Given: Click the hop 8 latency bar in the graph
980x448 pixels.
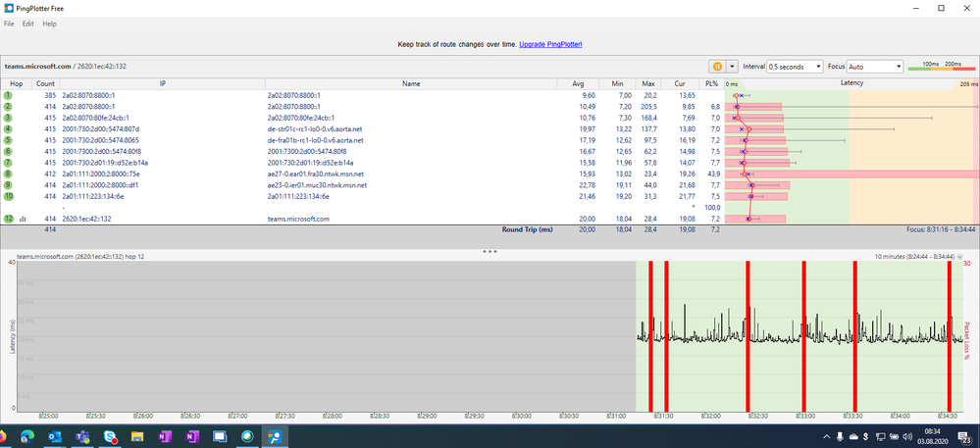Looking at the screenshot, I should click(852, 174).
